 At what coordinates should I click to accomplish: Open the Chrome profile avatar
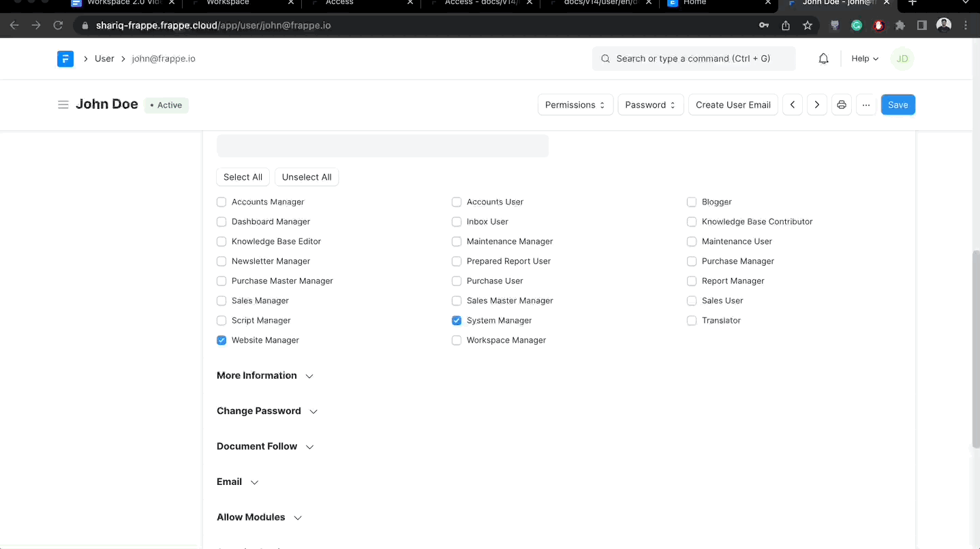pos(944,25)
